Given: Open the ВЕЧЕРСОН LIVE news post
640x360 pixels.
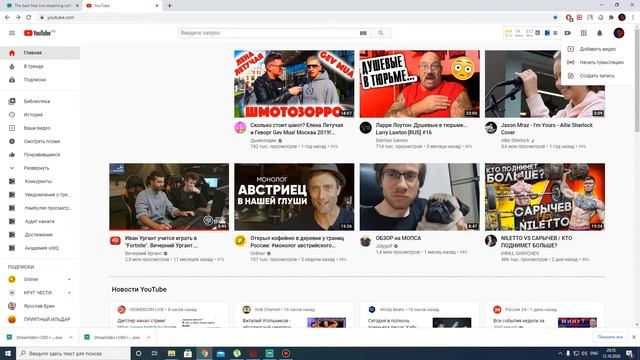Looking at the screenshot, I should click(169, 315).
